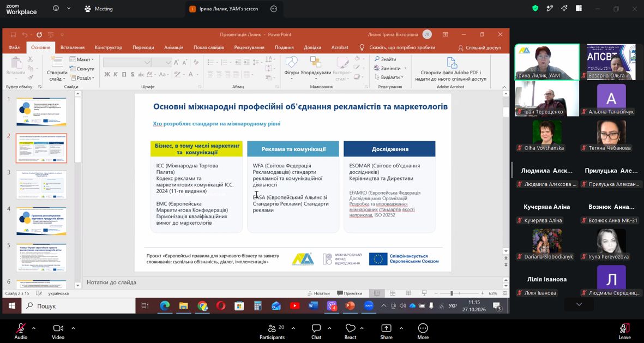Click the green encryption shield icon
The image size is (644, 343).
click(x=535, y=8)
